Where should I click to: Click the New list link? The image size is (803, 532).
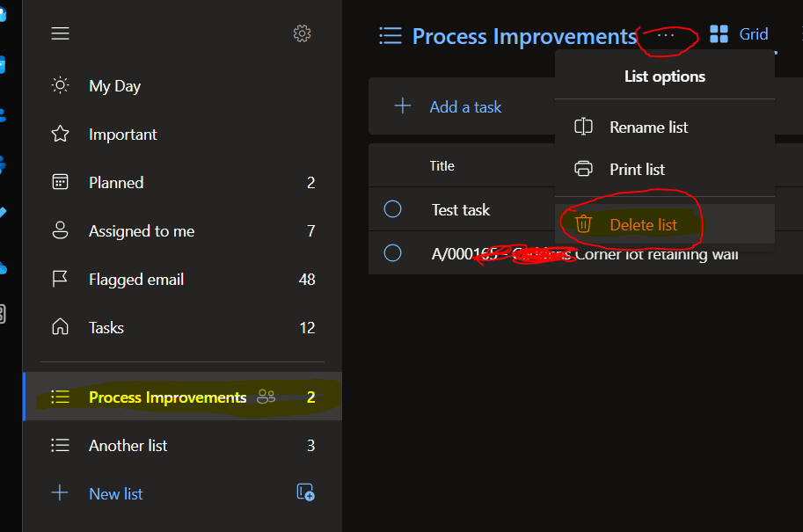click(116, 493)
